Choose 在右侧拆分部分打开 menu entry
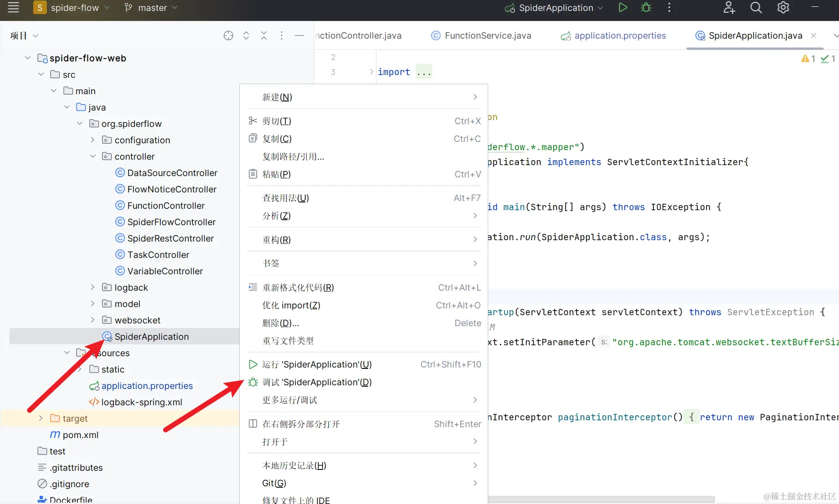 pos(364,424)
